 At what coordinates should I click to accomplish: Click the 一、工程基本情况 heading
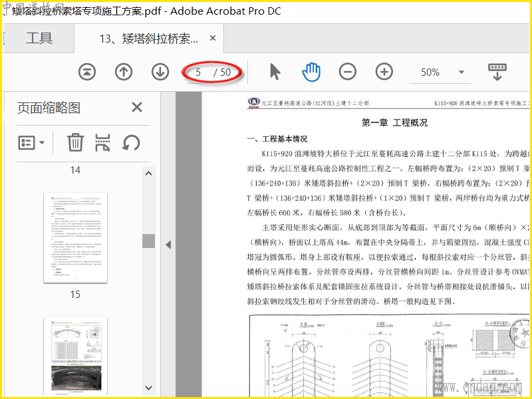point(277,139)
